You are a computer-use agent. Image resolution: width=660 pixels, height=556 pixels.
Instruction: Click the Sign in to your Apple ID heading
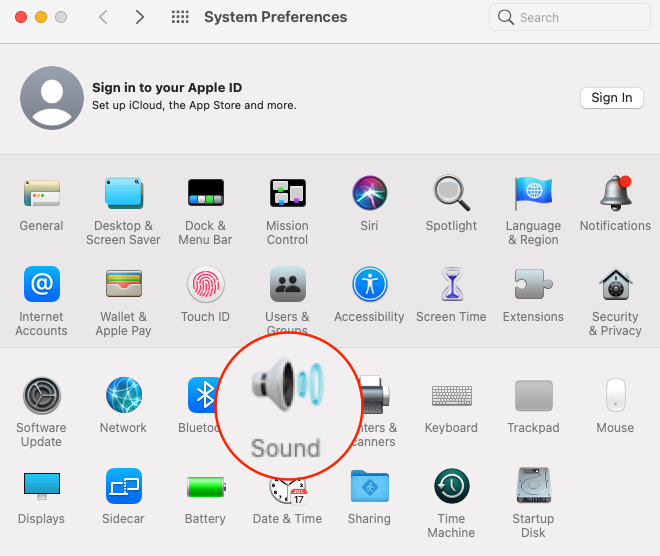click(167, 88)
